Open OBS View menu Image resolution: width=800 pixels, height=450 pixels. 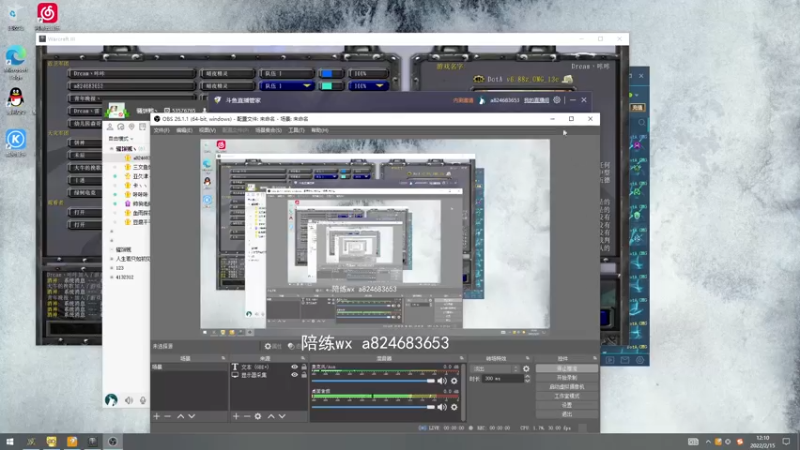pyautogui.click(x=207, y=131)
